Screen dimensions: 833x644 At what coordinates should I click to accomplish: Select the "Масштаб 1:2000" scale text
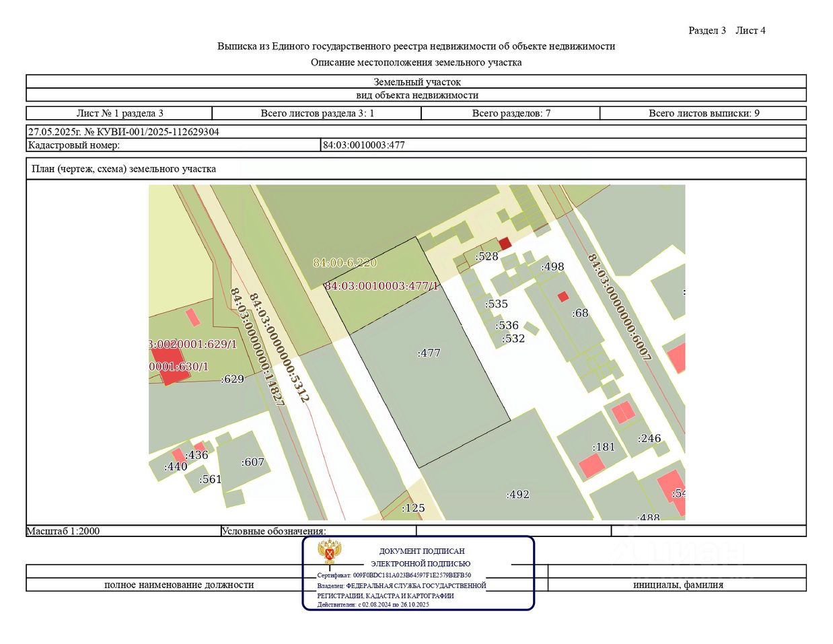(x=63, y=531)
